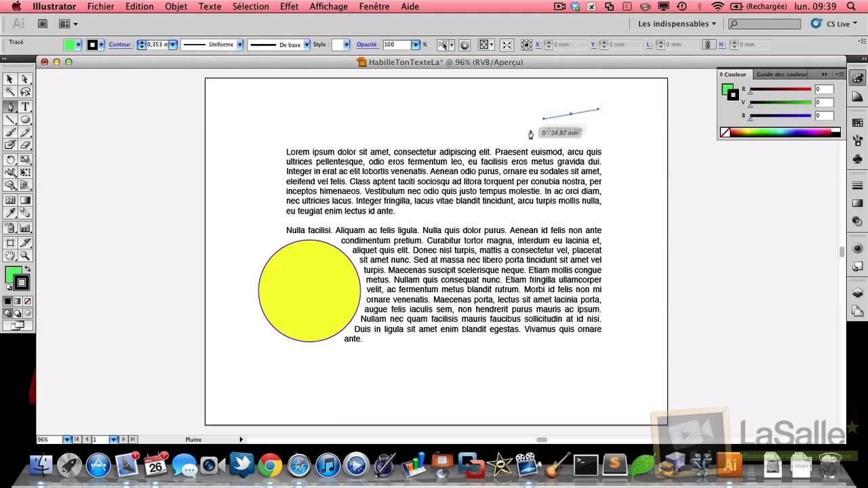Viewport: 868px width, 488px height.
Task: Select the Magic Wand tool
Action: tap(10, 92)
